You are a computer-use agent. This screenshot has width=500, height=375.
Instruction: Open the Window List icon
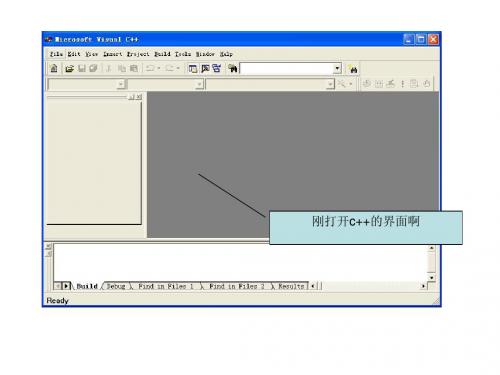click(x=217, y=68)
